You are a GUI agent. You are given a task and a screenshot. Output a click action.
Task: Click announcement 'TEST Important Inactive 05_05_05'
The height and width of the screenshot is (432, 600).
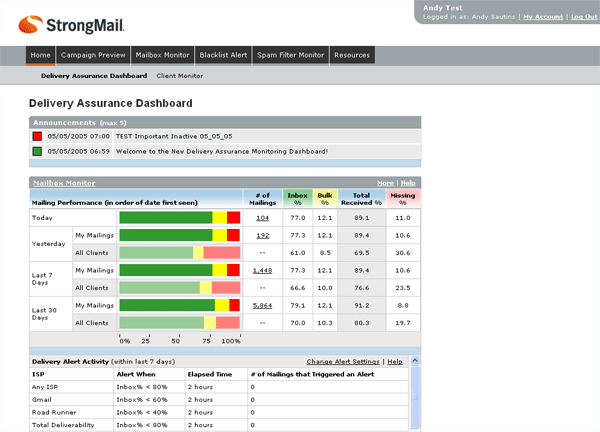pos(174,136)
